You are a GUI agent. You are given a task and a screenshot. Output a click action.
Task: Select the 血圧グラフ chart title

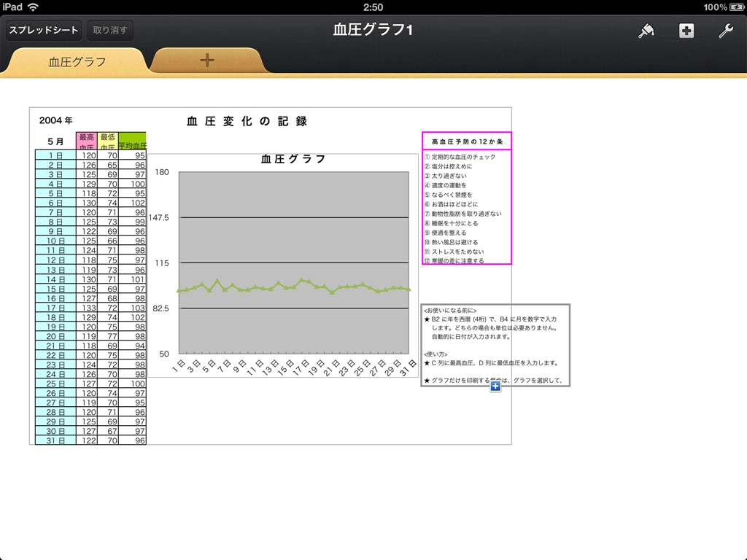point(293,159)
